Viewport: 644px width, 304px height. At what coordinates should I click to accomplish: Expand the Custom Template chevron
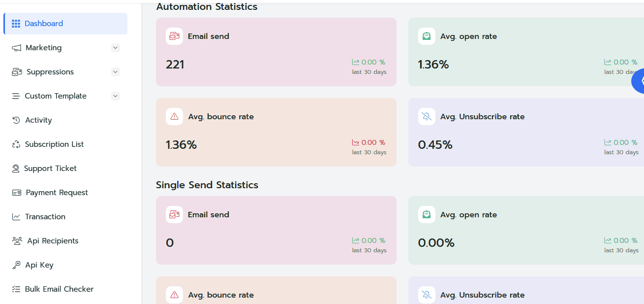[115, 96]
